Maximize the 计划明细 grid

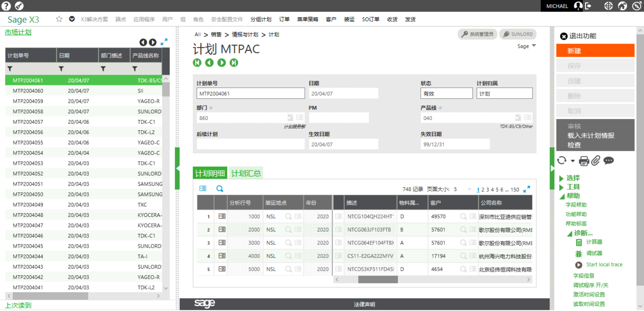527,189
